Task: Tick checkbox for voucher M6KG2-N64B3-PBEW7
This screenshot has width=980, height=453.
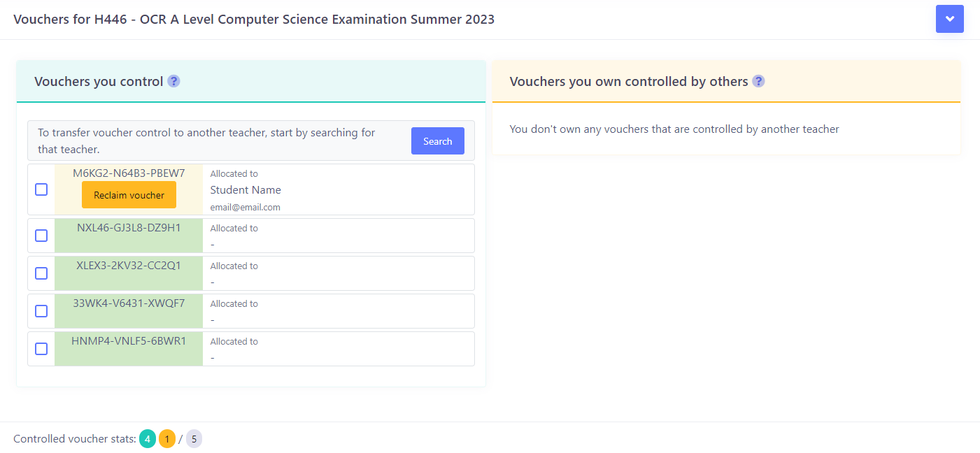Action: pyautogui.click(x=41, y=189)
